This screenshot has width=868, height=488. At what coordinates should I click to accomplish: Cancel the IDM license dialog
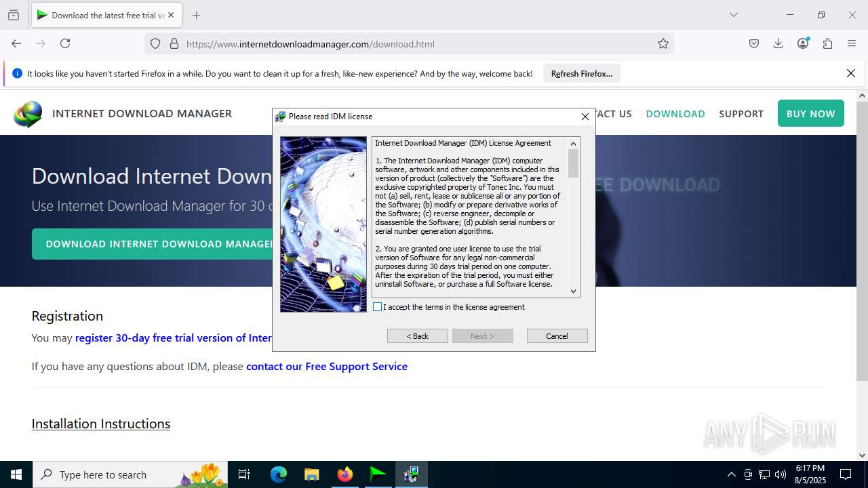pos(557,336)
